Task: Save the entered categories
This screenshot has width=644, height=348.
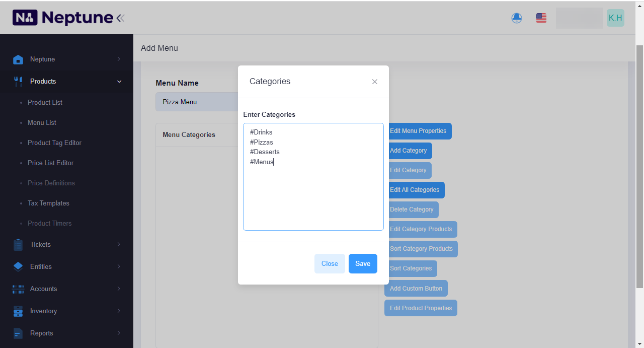Action: point(363,263)
